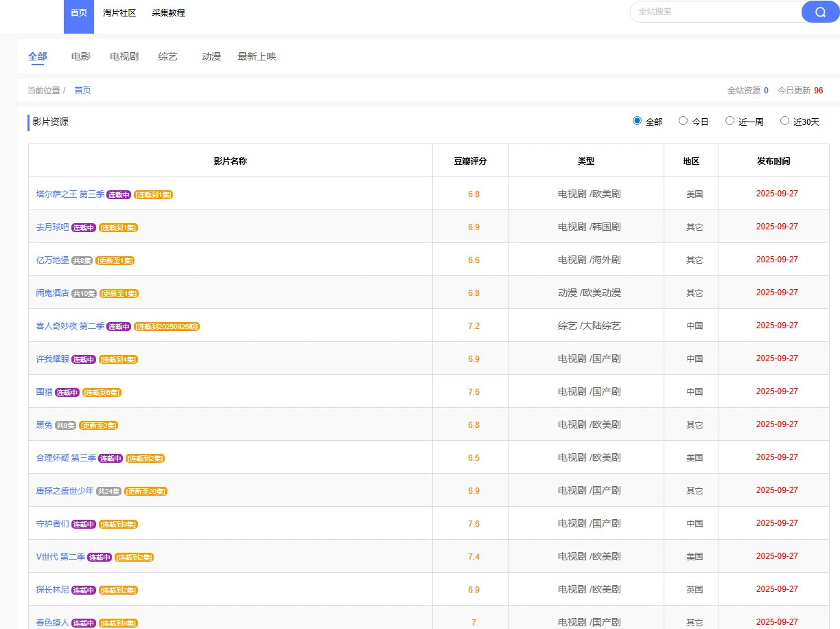
Task: Open the 最新上映 section
Action: pos(257,57)
